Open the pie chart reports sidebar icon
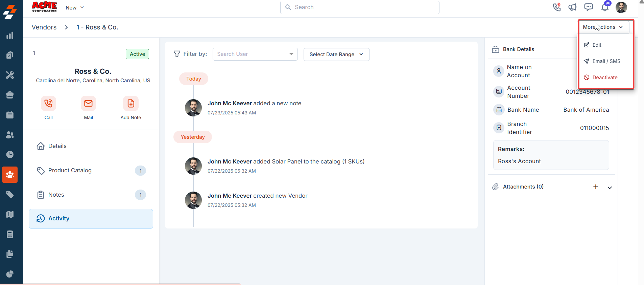 [10, 274]
